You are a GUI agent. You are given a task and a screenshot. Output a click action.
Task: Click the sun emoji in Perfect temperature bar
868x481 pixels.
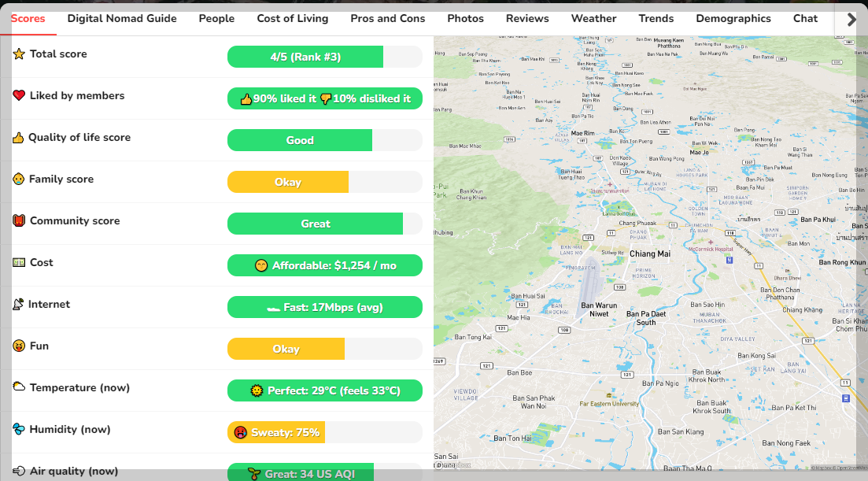257,390
